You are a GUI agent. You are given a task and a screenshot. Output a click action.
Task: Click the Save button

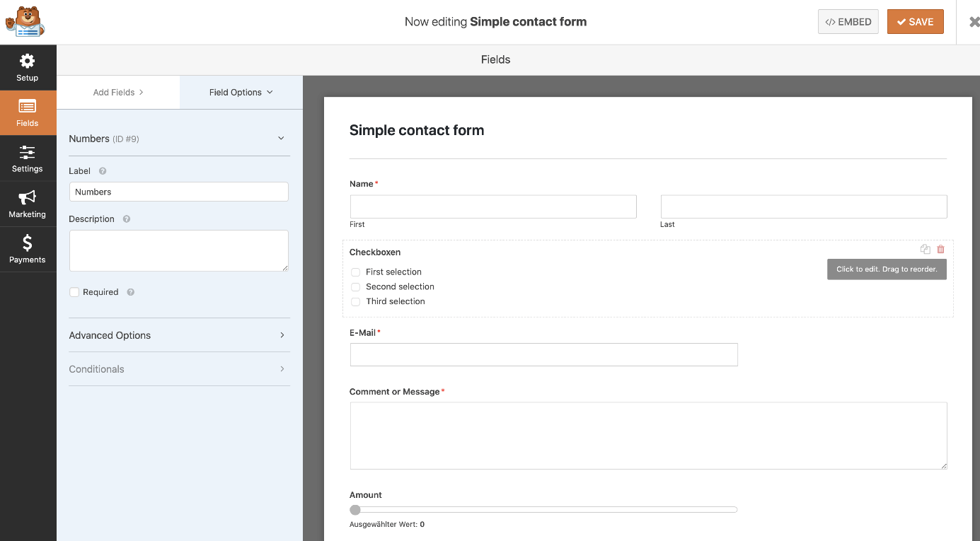click(915, 22)
